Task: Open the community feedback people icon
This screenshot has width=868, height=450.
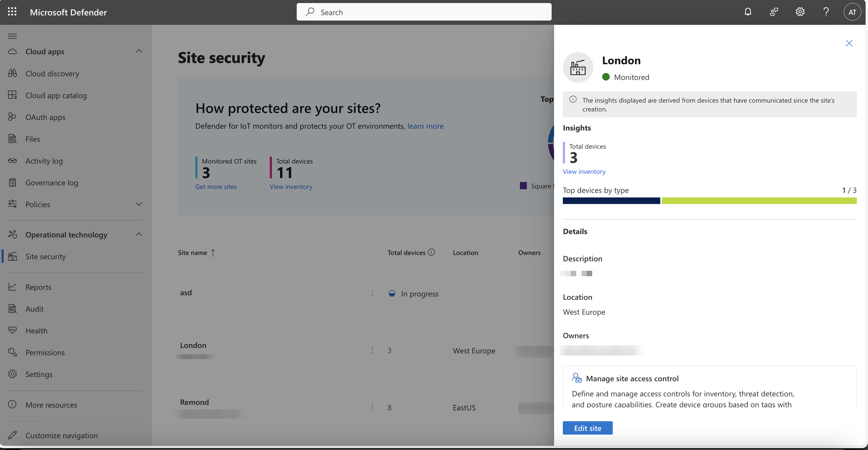Action: pyautogui.click(x=774, y=12)
